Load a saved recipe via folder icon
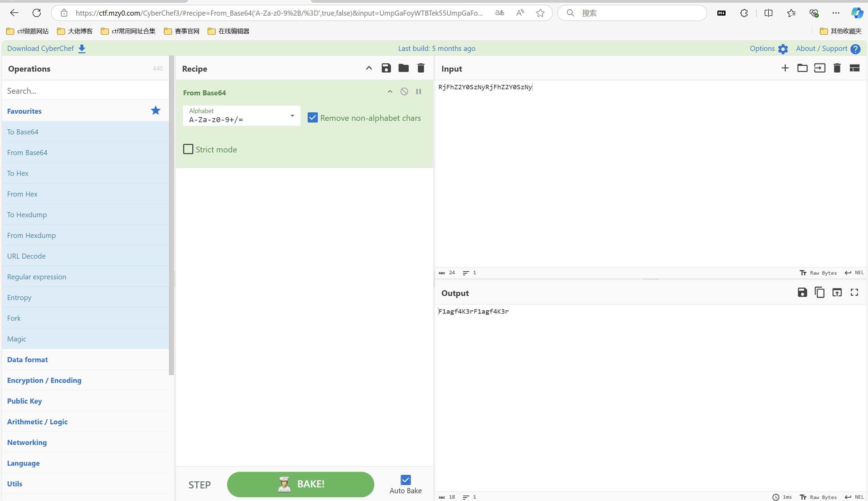The width and height of the screenshot is (868, 501). (x=404, y=68)
